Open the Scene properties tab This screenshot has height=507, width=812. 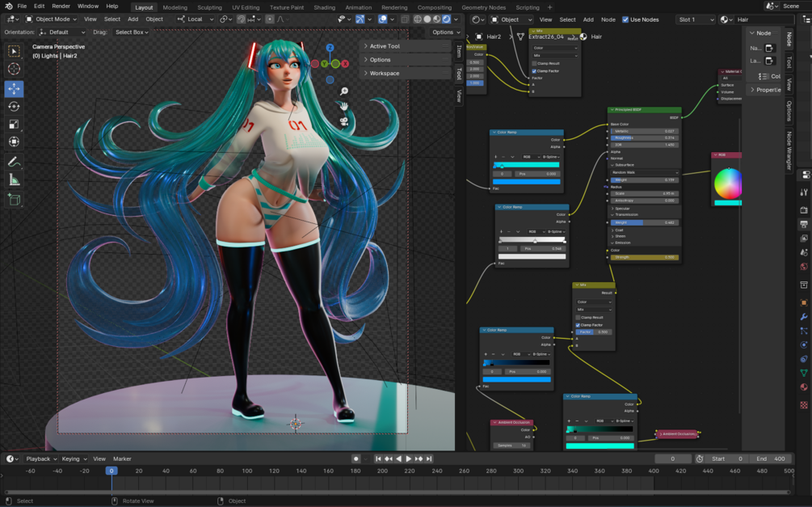(804, 252)
